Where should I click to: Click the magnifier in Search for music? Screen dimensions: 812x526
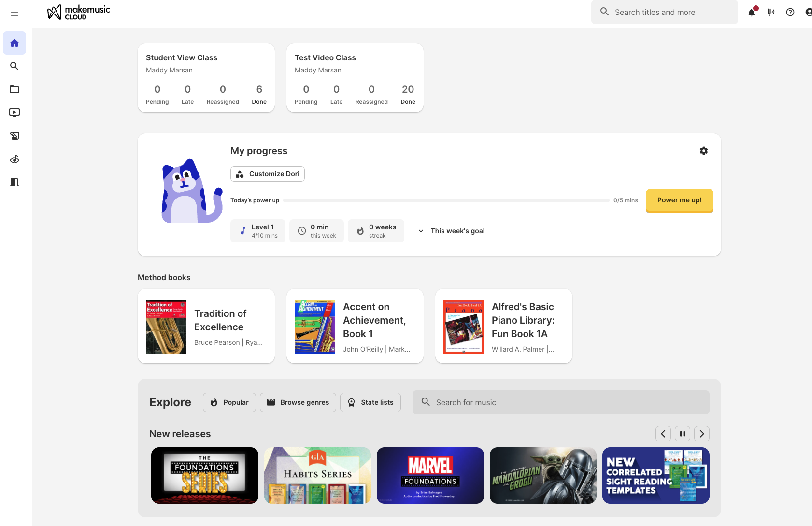click(426, 402)
